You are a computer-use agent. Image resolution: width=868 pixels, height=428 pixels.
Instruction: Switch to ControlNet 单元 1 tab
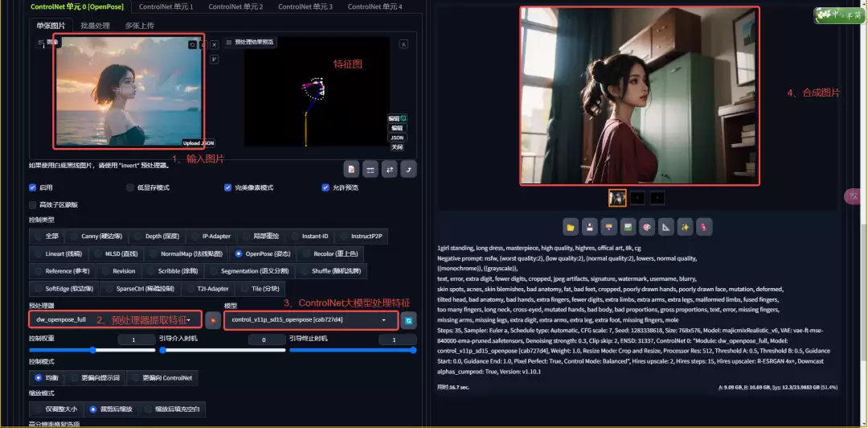166,6
